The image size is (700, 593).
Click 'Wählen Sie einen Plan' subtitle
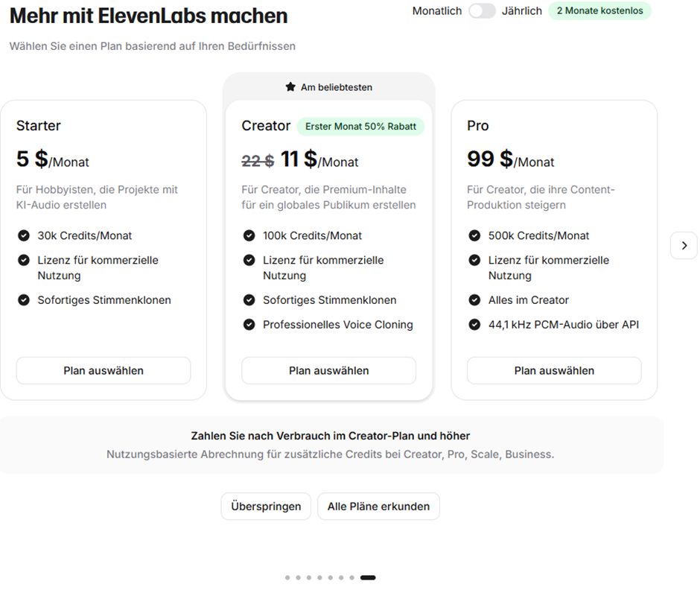pos(153,46)
